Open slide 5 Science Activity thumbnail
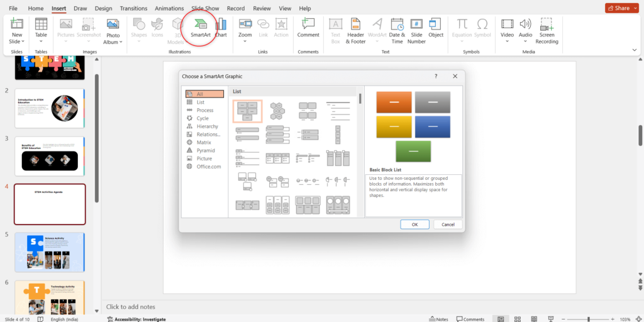Viewport: 644px width, 322px height. coord(49,252)
